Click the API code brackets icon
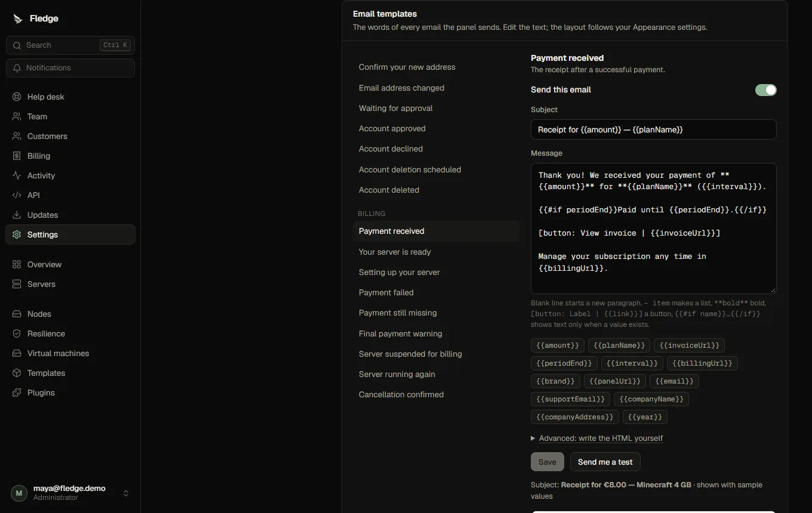Screen dimensions: 812x513 tap(17, 195)
